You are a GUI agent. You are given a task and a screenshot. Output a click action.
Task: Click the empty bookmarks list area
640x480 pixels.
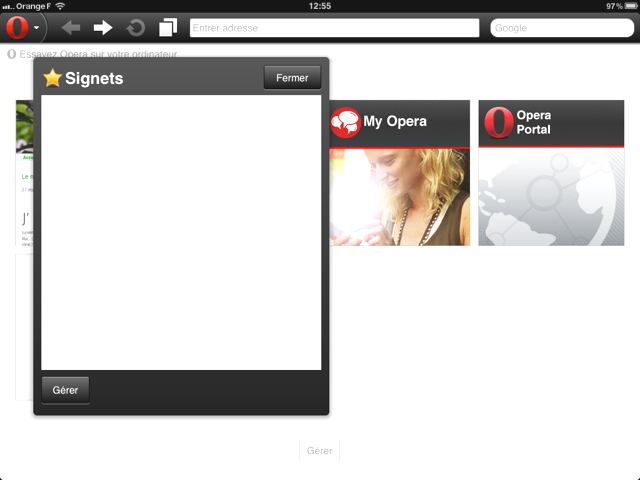coord(181,232)
